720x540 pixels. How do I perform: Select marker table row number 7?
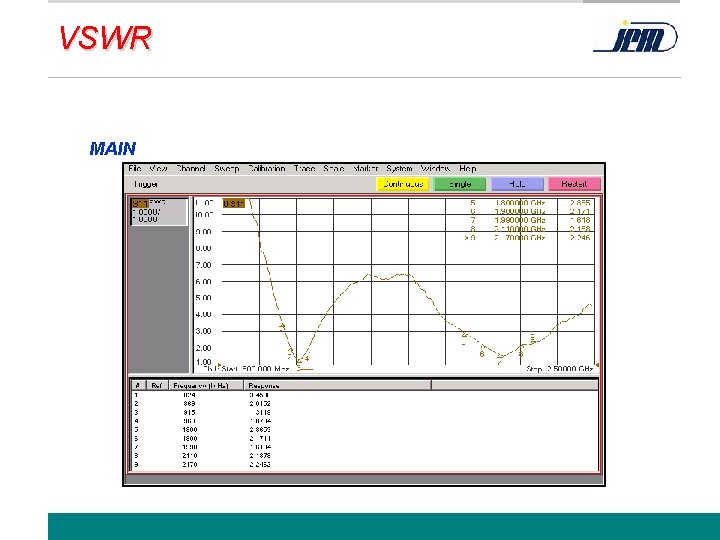(365, 447)
